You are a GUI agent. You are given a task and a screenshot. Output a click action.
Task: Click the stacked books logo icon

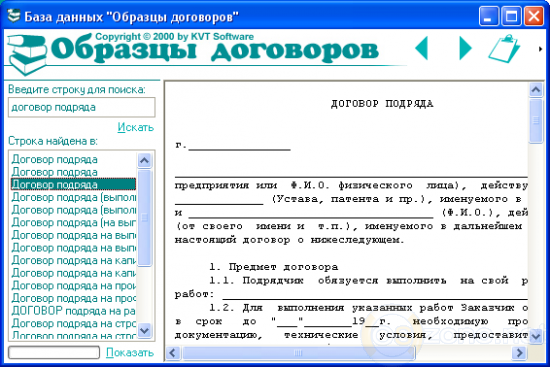pyautogui.click(x=27, y=53)
